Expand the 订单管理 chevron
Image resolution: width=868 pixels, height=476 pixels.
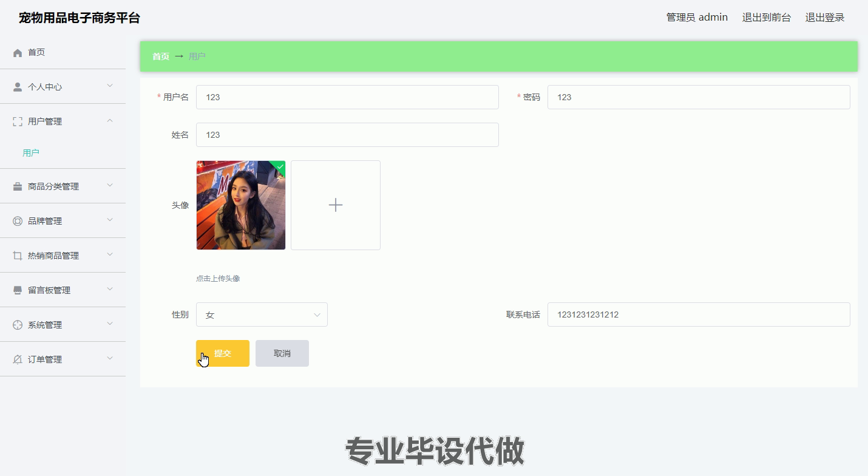pos(110,358)
